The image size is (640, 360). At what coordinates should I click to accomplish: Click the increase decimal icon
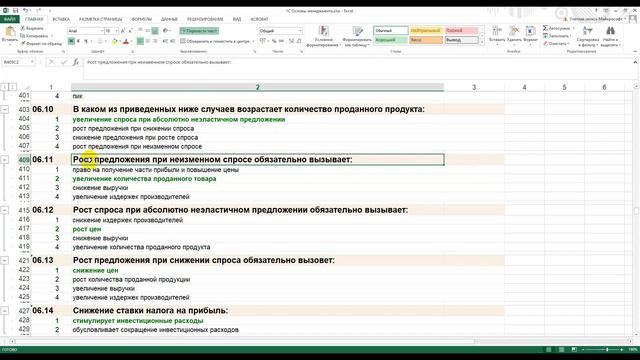point(291,41)
